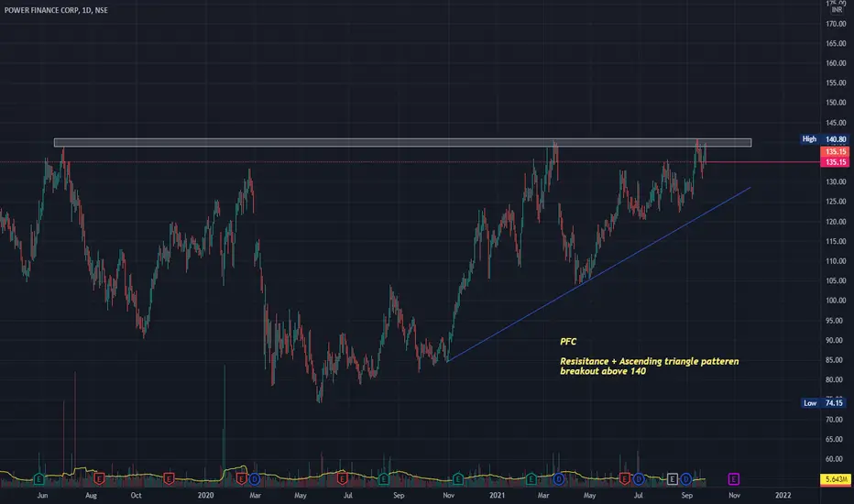Click the Low 74.15 price label
The image size is (854, 504).
pyautogui.click(x=824, y=403)
